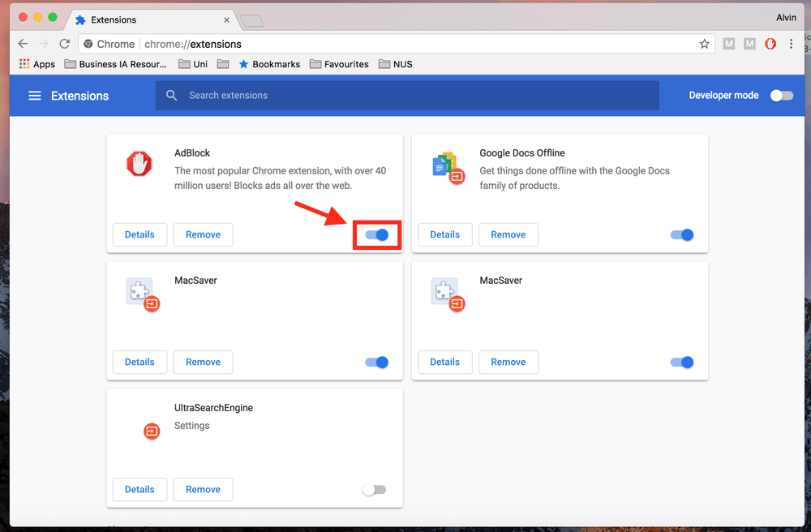811x532 pixels.
Task: Click the search magnifier in Extensions header
Action: click(x=171, y=95)
